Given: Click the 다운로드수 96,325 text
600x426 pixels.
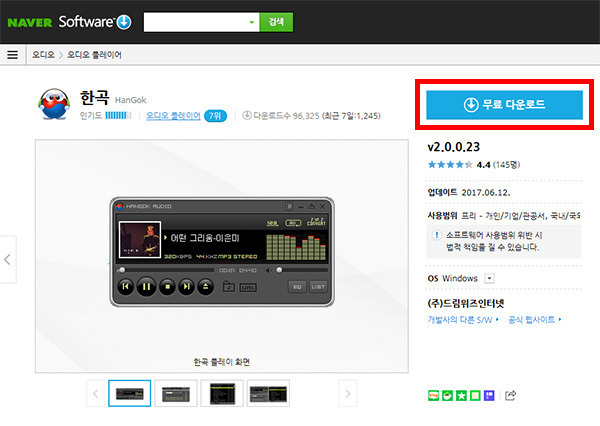Looking at the screenshot, I should (287, 116).
